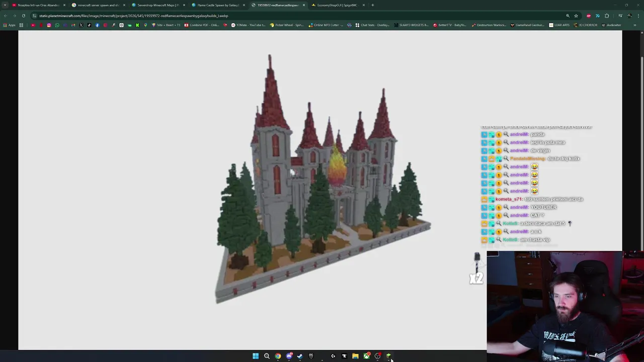Close the 'Flame Castle Spawn' tab
This screenshot has width=644, height=362.
coord(244,5)
